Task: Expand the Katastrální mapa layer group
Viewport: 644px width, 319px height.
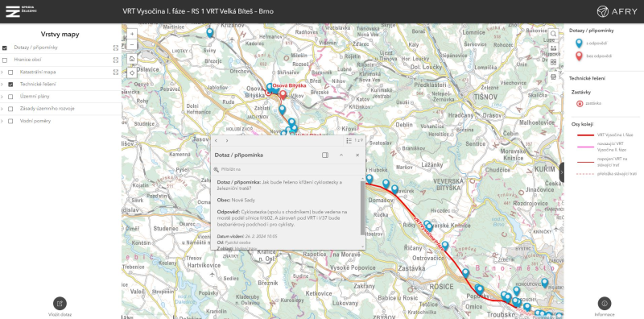Action: pos(2,72)
